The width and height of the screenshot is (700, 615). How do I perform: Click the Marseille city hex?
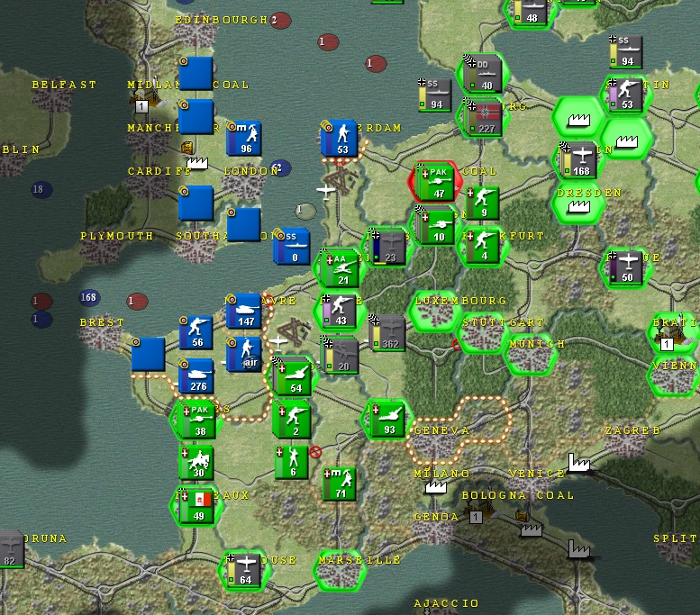coord(340,571)
